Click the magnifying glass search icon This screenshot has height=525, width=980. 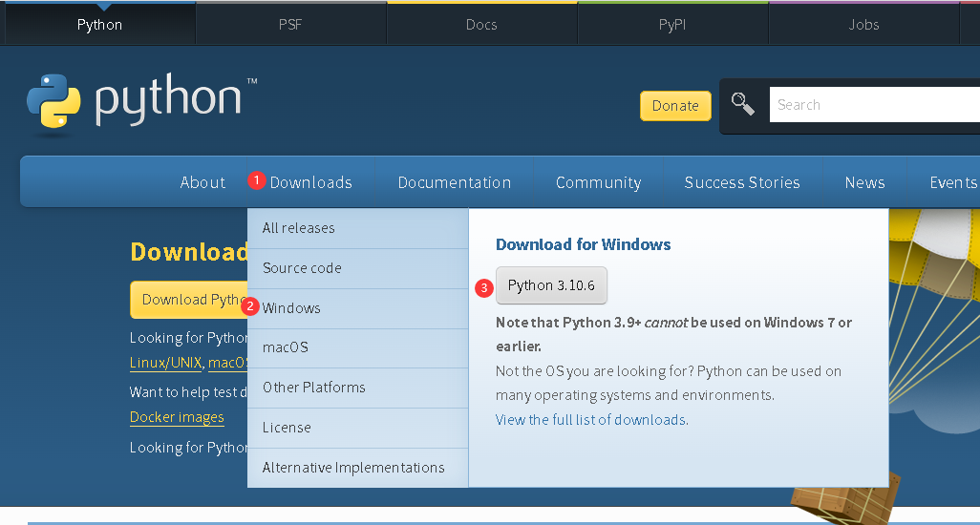(x=742, y=104)
